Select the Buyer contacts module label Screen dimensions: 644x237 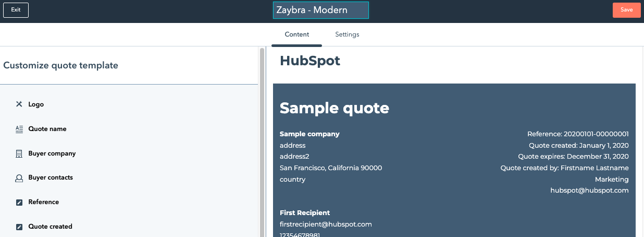click(x=51, y=177)
